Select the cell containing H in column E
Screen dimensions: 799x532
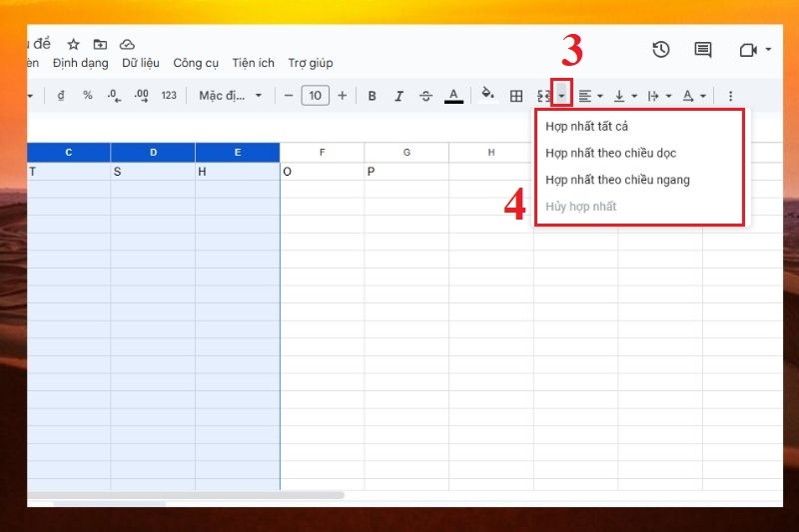click(238, 172)
